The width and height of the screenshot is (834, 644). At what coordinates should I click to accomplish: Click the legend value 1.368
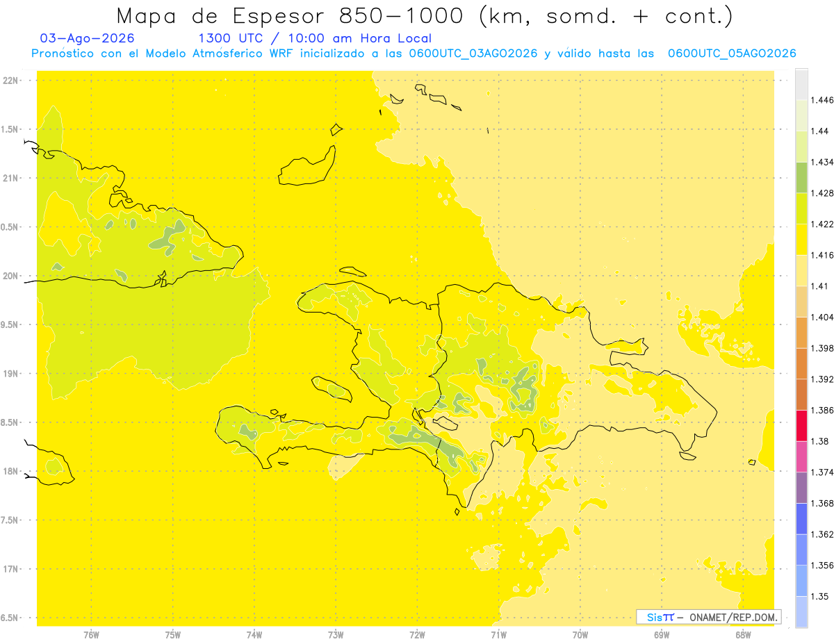pos(822,503)
